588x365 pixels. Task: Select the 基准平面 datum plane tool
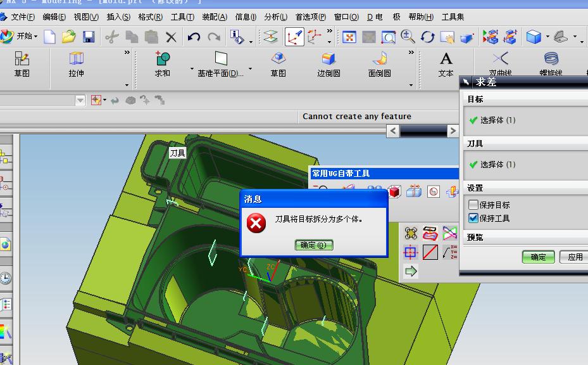(x=221, y=64)
